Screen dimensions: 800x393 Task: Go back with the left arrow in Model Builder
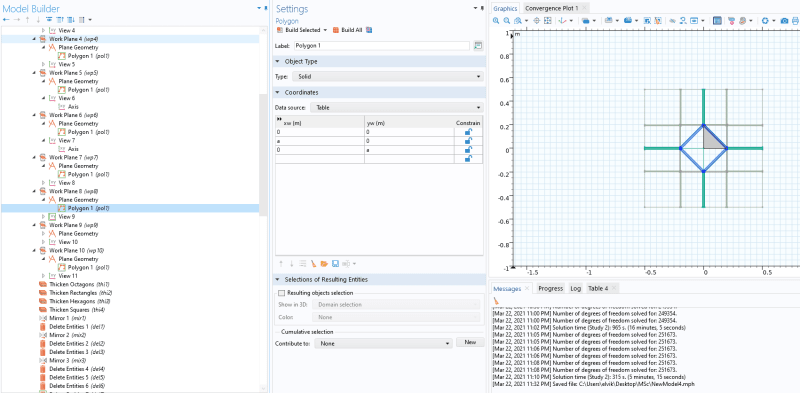click(6, 19)
